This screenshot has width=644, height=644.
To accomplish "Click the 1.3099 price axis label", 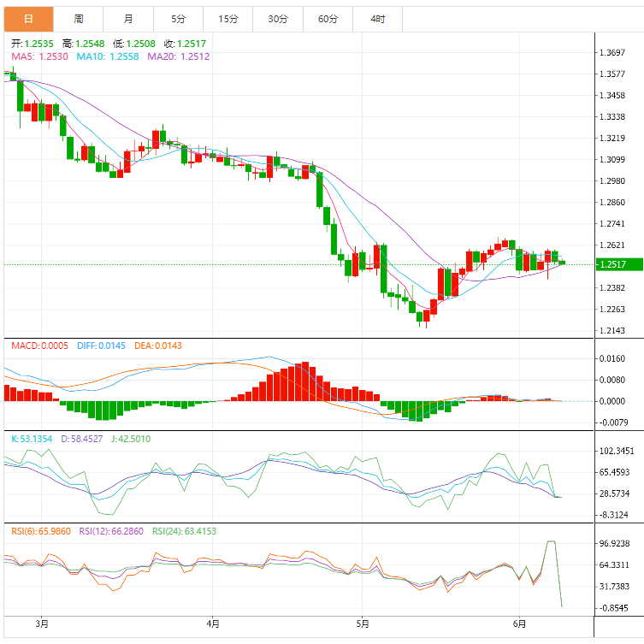I will click(x=612, y=159).
